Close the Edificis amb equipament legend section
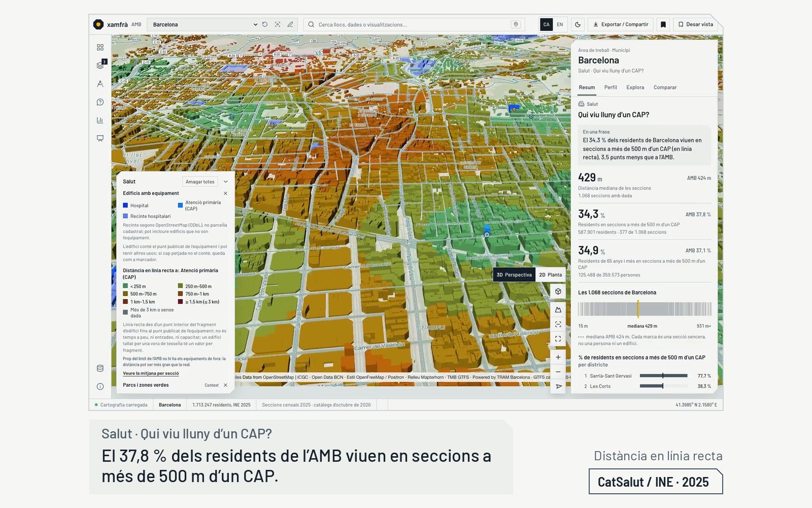Image resolution: width=812 pixels, height=508 pixels. 225,194
